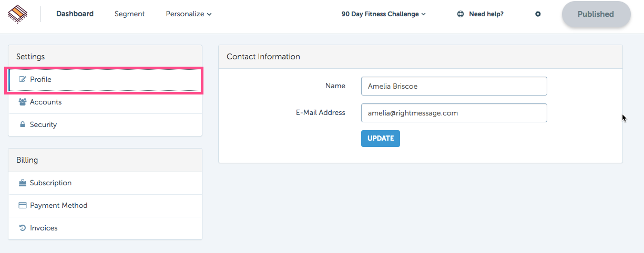Click the Published status button

coord(596,14)
